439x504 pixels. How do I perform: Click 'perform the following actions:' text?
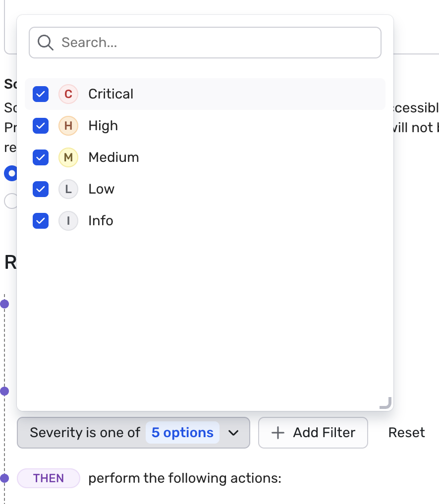pyautogui.click(x=185, y=478)
